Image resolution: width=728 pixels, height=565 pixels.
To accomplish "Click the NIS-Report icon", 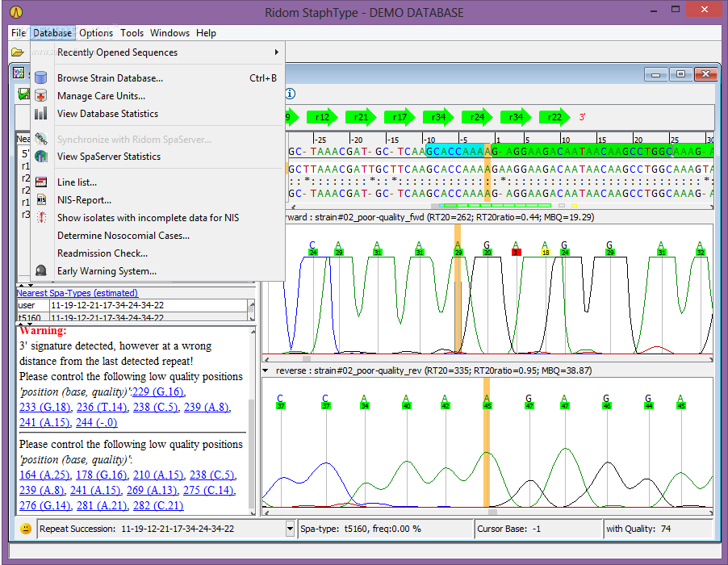I will click(41, 199).
